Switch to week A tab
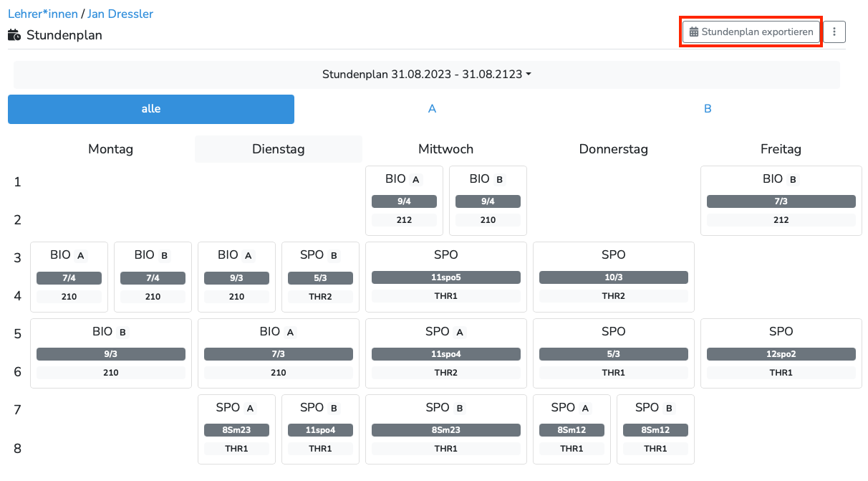The width and height of the screenshot is (868, 481). click(x=432, y=109)
